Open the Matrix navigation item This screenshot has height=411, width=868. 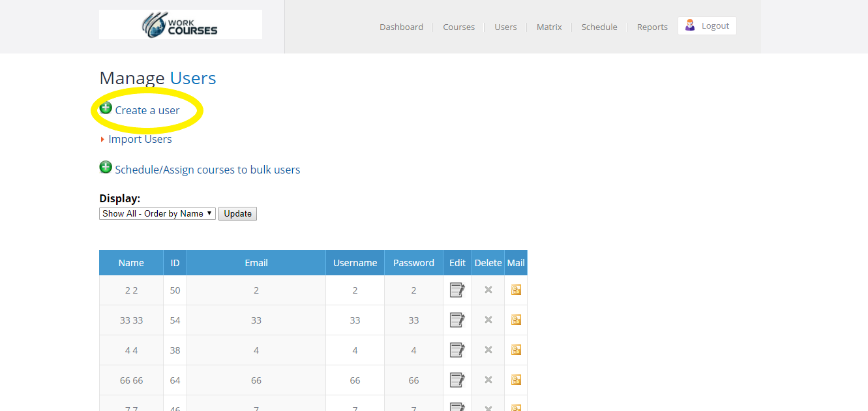coord(549,27)
